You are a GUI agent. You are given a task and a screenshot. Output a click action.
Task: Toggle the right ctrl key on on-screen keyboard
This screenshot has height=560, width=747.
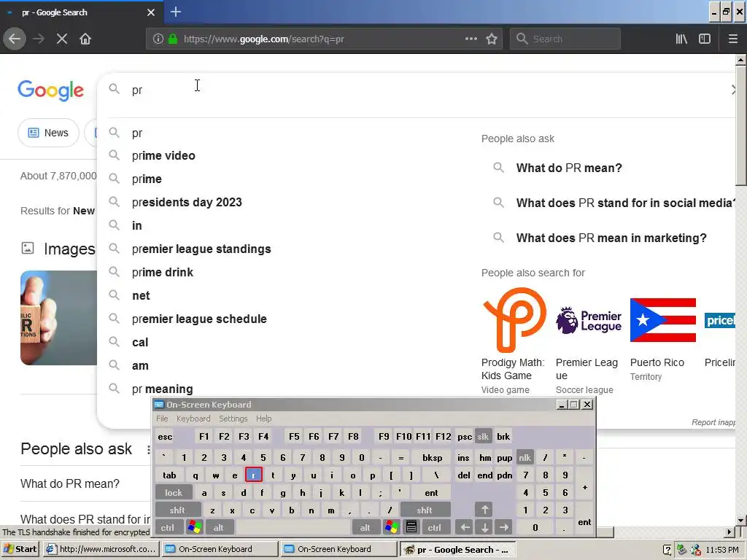pos(434,528)
